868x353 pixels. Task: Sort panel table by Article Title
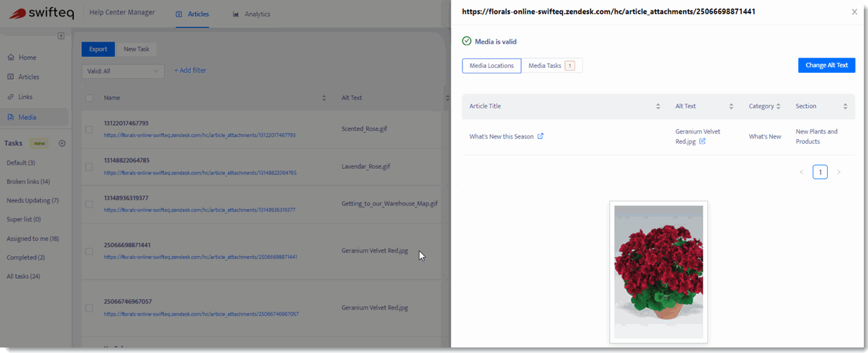coord(658,107)
